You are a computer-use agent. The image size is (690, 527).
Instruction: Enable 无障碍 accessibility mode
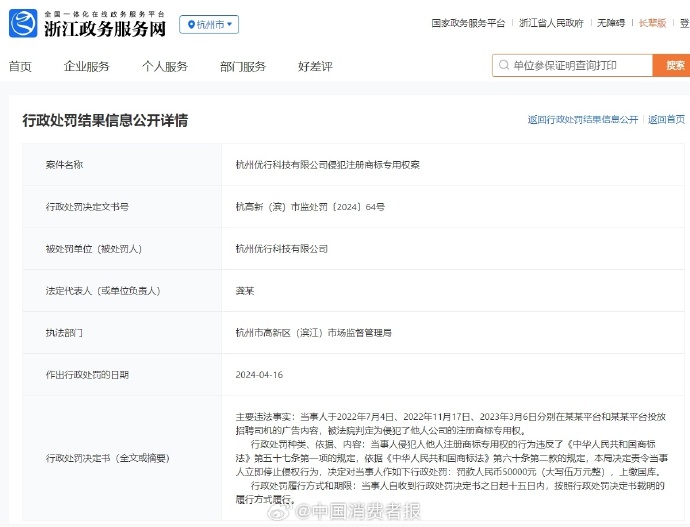pyautogui.click(x=610, y=22)
